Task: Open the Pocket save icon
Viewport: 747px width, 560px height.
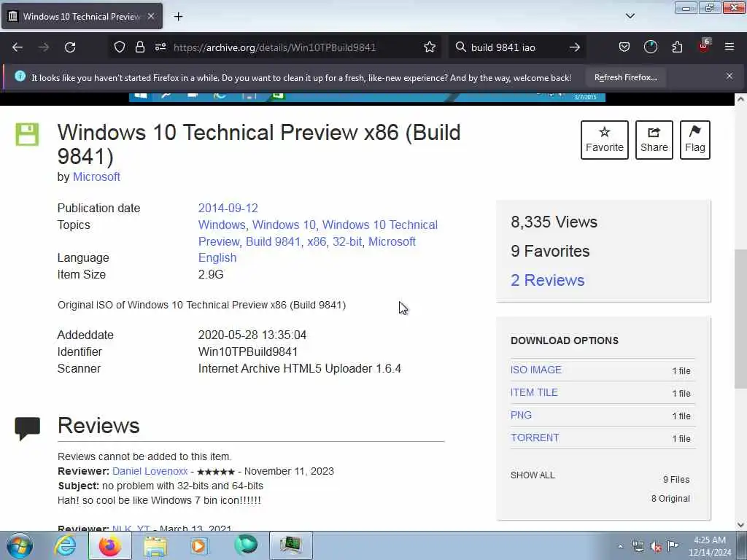Action: [624, 47]
